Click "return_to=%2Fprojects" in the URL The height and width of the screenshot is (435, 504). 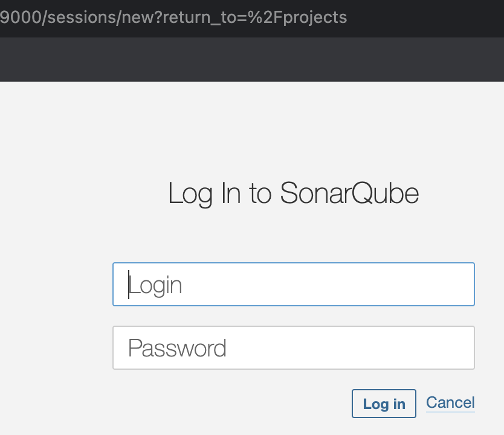[267, 17]
